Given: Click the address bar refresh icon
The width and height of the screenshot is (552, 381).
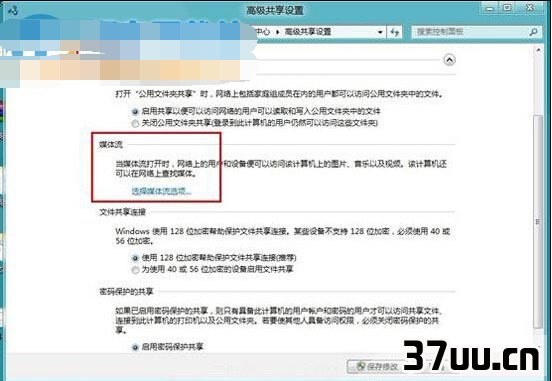Looking at the screenshot, I should 395,32.
